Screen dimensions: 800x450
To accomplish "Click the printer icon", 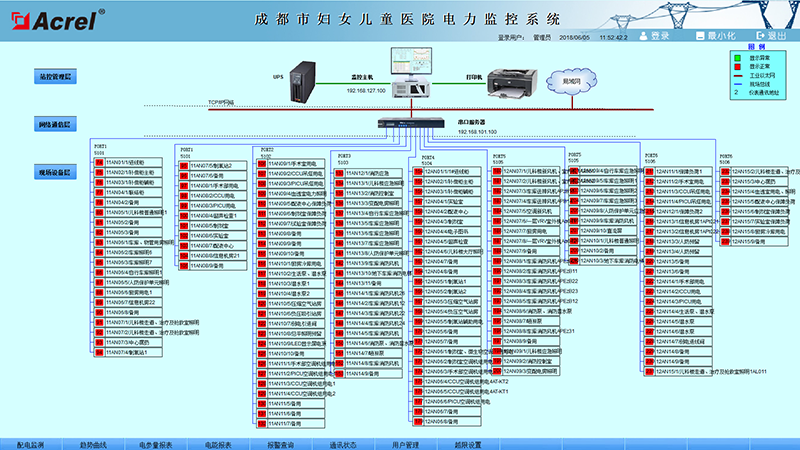I will click(512, 83).
